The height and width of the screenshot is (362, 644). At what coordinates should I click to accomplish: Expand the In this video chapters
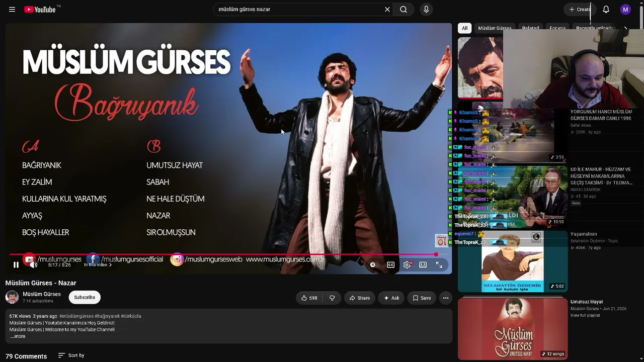click(x=98, y=265)
